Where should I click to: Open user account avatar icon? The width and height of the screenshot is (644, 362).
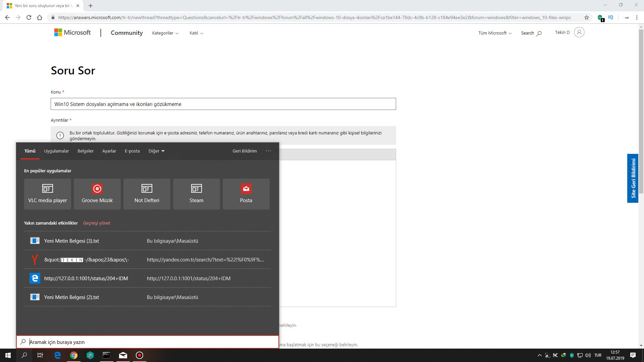coord(579,32)
